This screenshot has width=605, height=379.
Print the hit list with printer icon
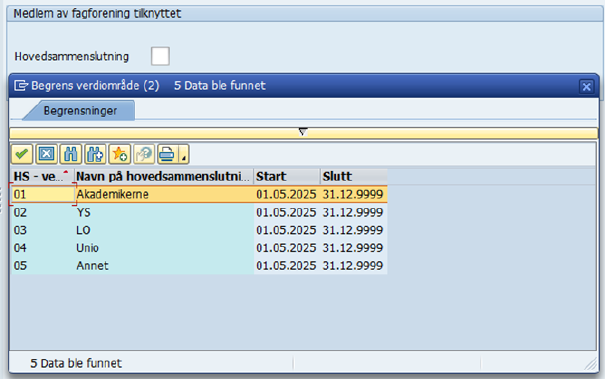coord(168,154)
